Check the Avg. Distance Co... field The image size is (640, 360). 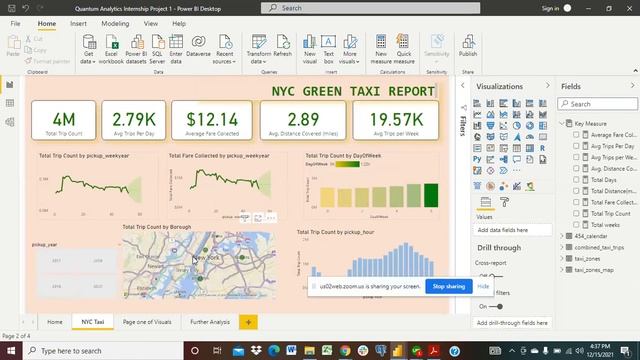[x=576, y=168]
